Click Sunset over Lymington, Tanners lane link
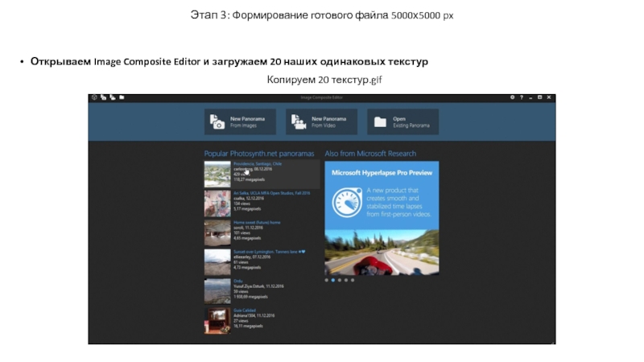Screen dimensions: 644x362 (270, 252)
